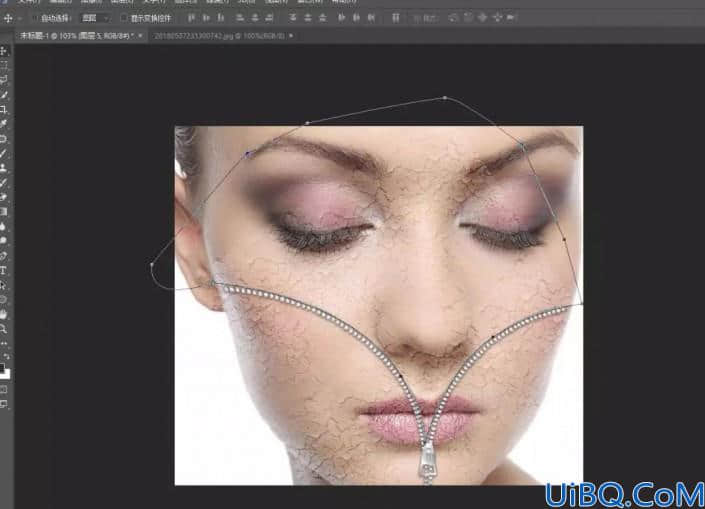Click the align bottom edges icon
Image resolution: width=705 pixels, height=509 pixels.
(x=221, y=18)
